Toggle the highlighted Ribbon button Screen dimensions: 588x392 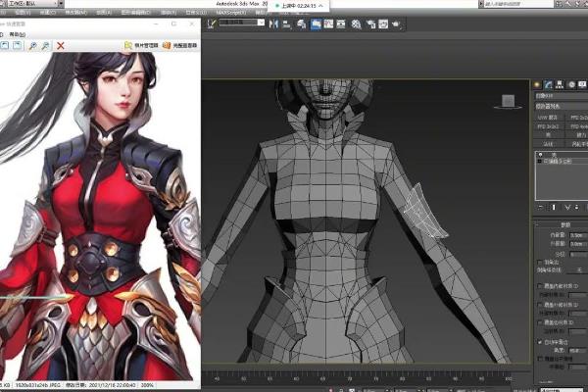[316, 24]
